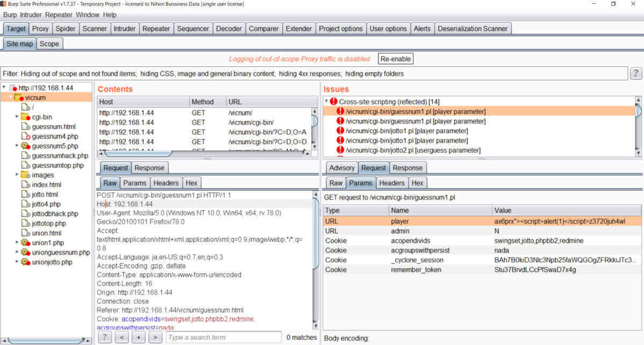The image size is (644, 345).
Task: Select the acopendivids cookie row
Action: point(482,240)
